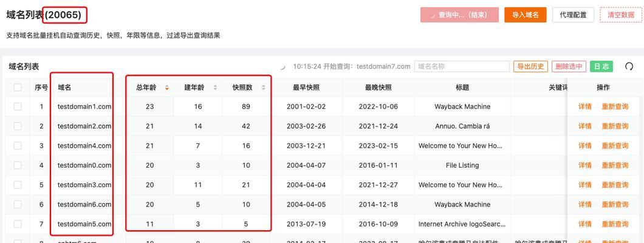Screen dimensions: 644x243
Task: Click the 导入域名 button
Action: tap(526, 15)
